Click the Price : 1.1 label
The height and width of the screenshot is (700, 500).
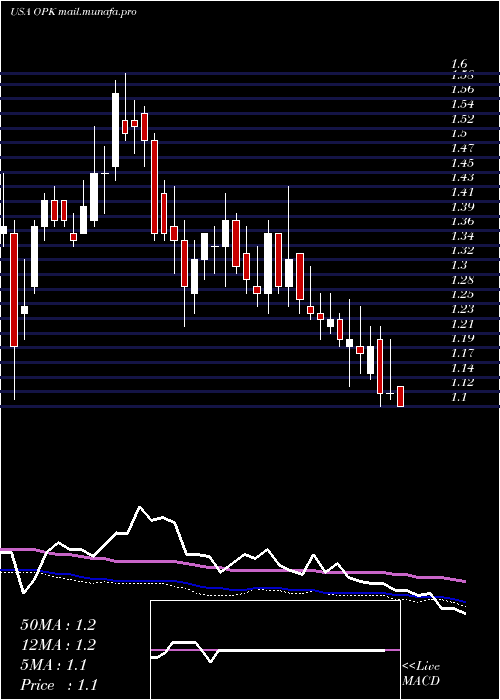58,685
